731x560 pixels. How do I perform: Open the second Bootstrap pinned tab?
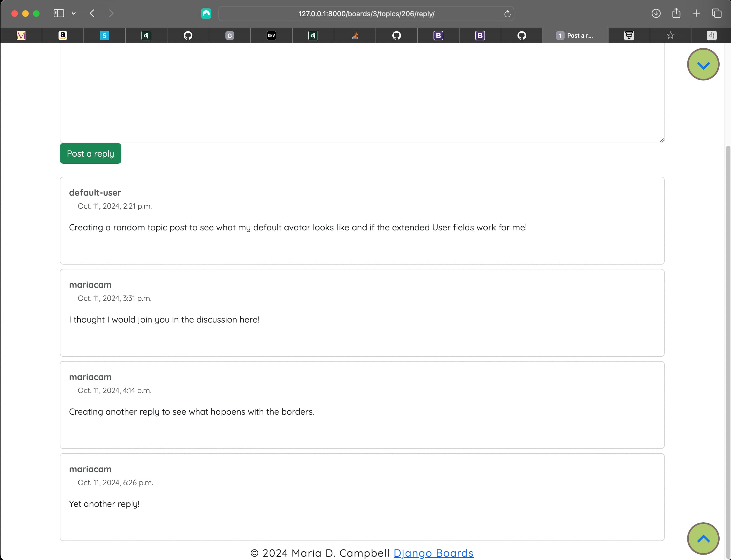[480, 35]
